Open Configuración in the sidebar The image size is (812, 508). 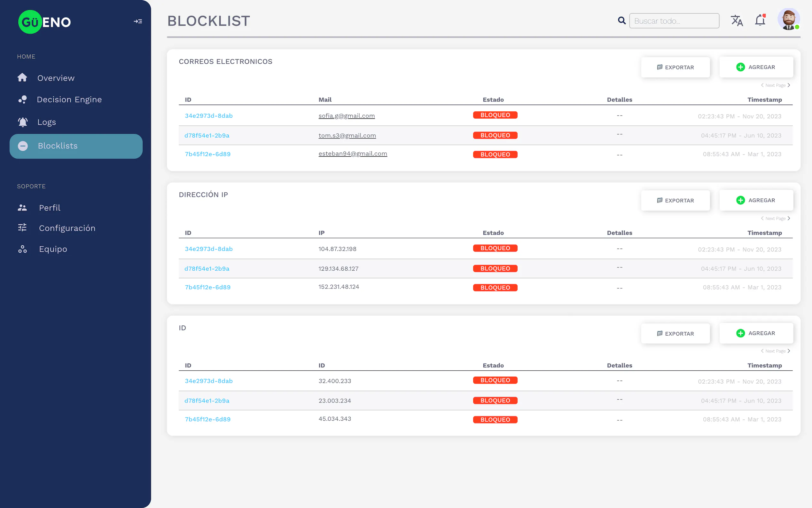coord(67,228)
